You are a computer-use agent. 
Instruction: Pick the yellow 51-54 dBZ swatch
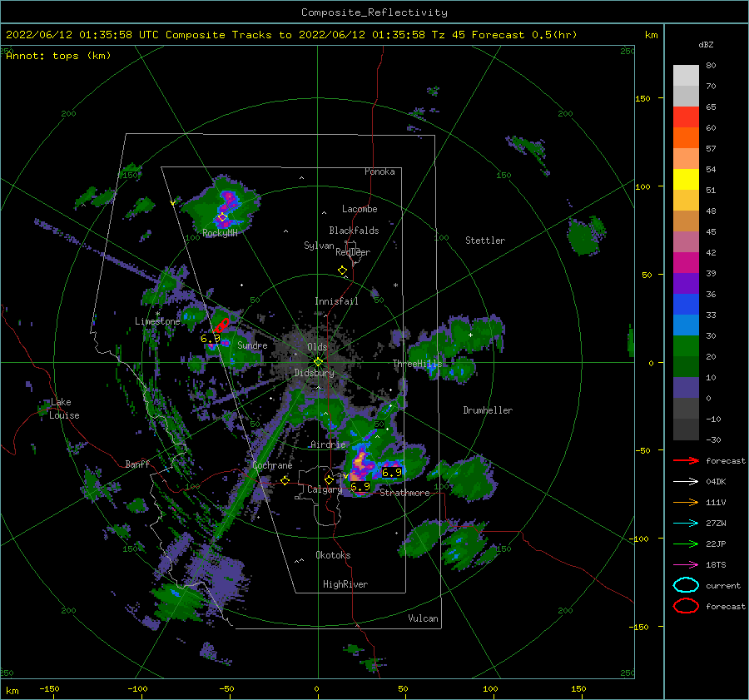[686, 180]
